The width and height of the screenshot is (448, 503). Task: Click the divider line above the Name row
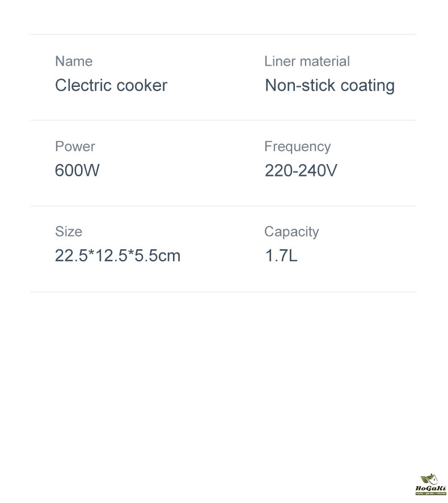pyautogui.click(x=223, y=35)
